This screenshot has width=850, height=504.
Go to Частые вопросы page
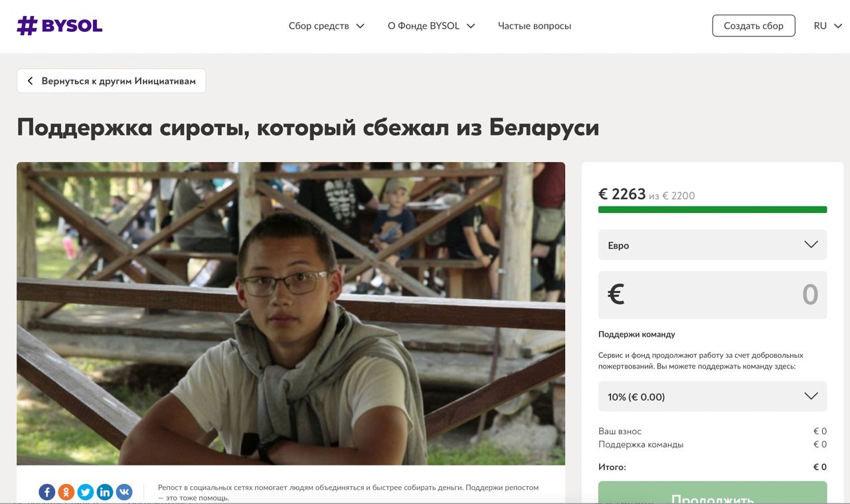pos(535,26)
